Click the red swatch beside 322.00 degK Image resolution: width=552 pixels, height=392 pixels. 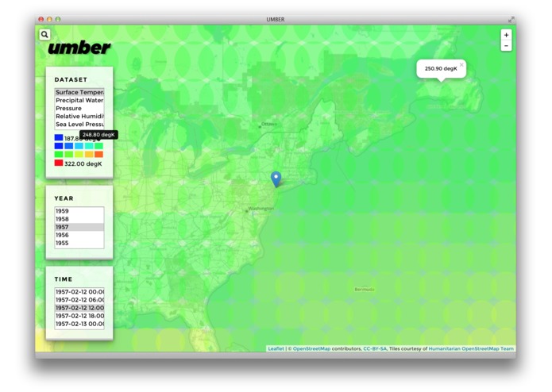(59, 163)
